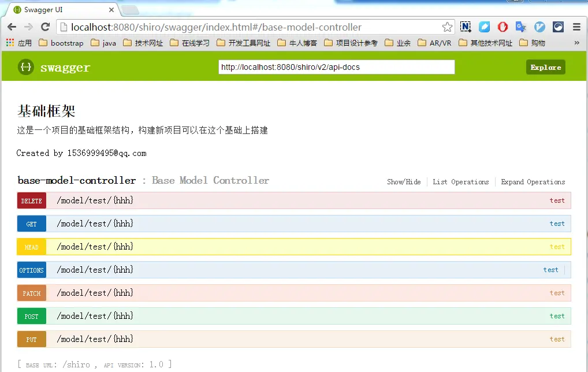The image size is (588, 372).
Task: Open the 项目设计参考 bookmarks folder
Action: 351,43
